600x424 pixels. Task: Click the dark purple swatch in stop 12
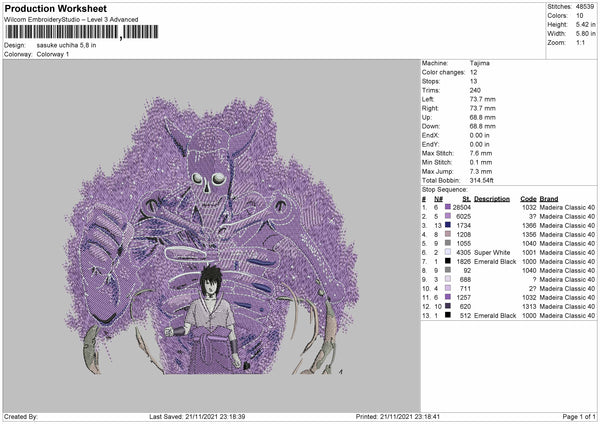point(448,306)
